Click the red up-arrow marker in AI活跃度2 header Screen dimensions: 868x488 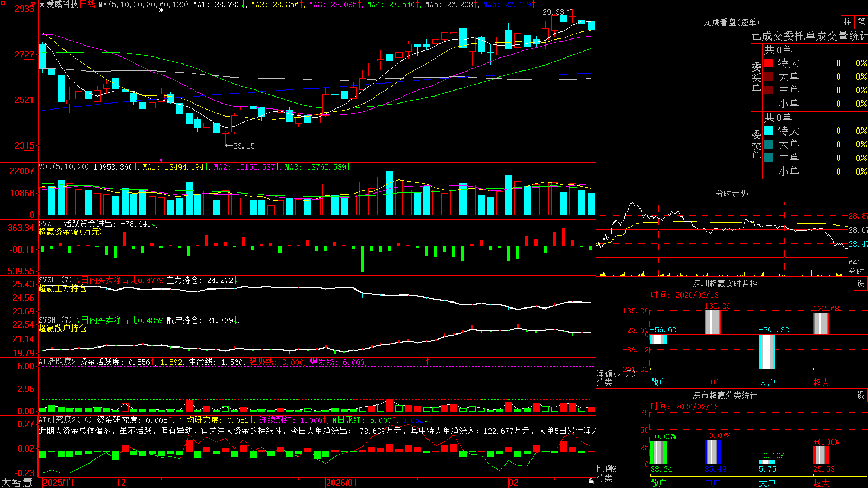pyautogui.click(x=427, y=361)
